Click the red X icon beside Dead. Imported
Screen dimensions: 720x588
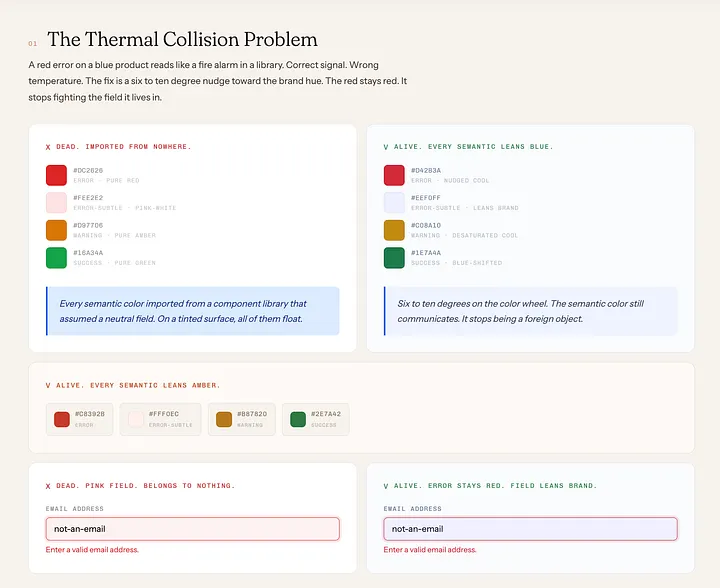point(48,147)
